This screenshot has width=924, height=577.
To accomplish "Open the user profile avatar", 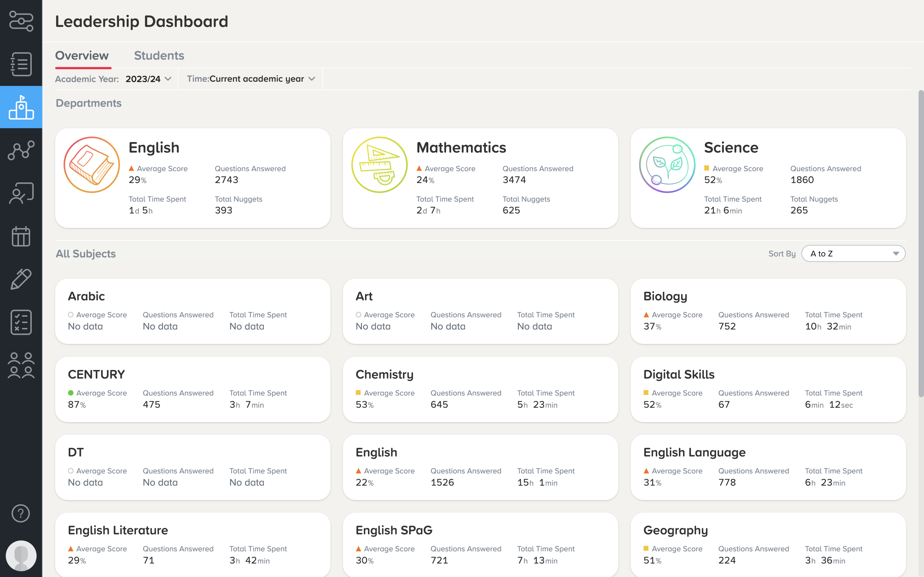I will (21, 556).
